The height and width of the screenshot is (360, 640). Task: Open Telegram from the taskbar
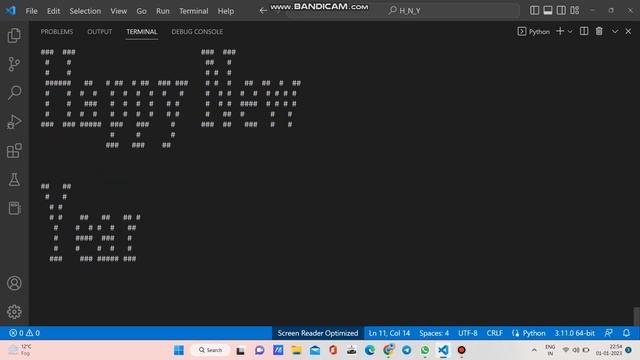407,350
